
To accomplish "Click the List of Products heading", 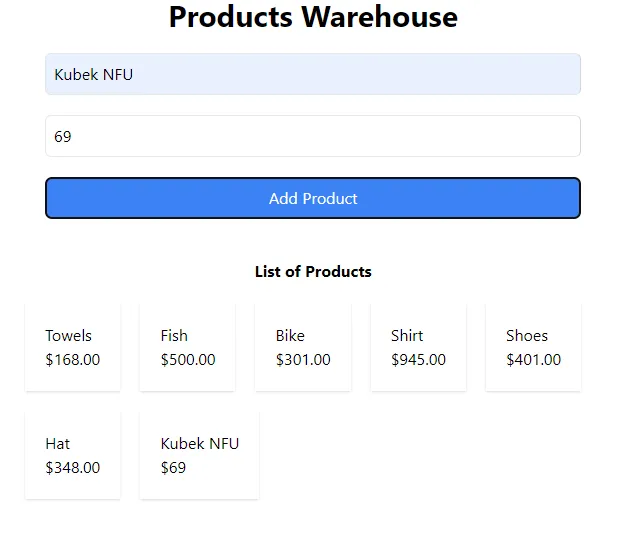I will click(x=313, y=272).
